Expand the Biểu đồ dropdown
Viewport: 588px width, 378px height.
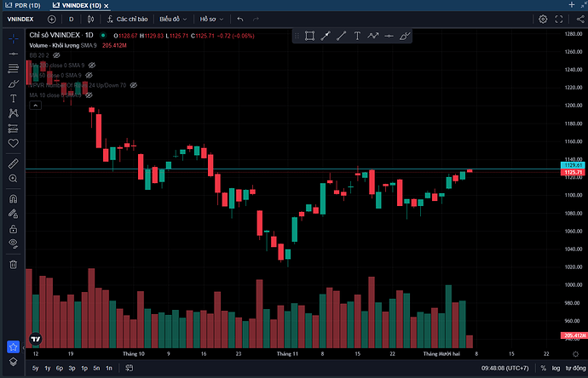pyautogui.click(x=176, y=18)
